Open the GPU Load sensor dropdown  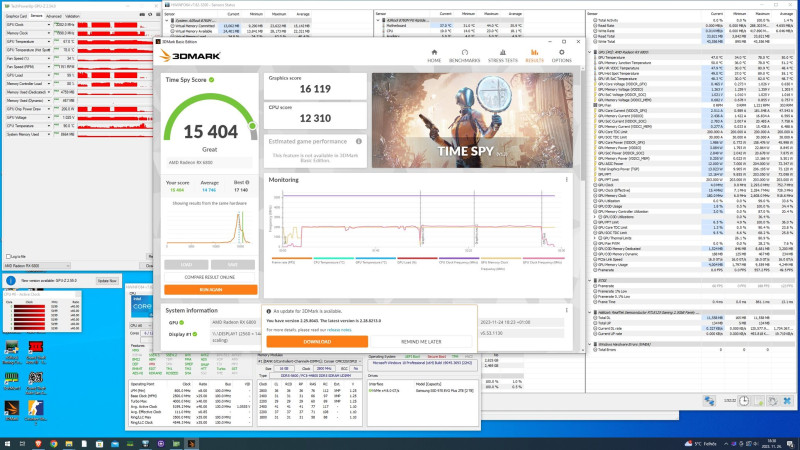click(x=49, y=75)
